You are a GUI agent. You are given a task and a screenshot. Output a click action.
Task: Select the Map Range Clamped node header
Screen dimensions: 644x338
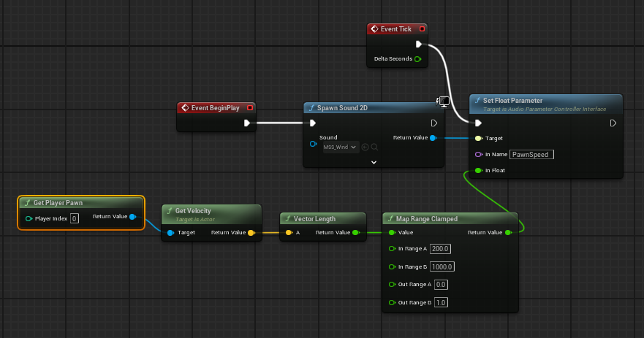(x=450, y=218)
